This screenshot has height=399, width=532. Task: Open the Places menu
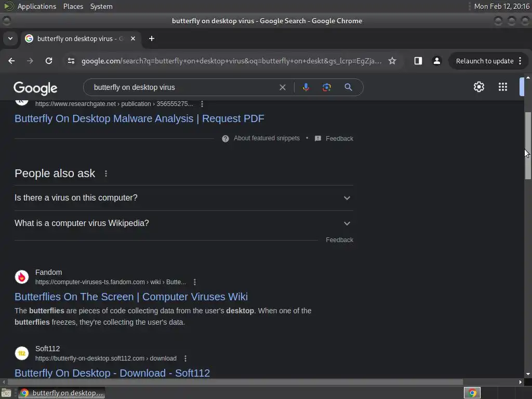tap(73, 6)
